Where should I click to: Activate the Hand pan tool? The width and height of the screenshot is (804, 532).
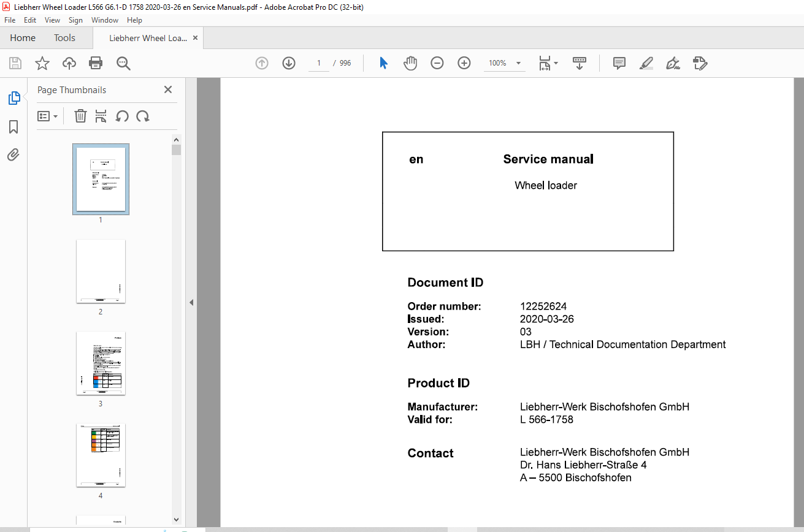click(410, 63)
